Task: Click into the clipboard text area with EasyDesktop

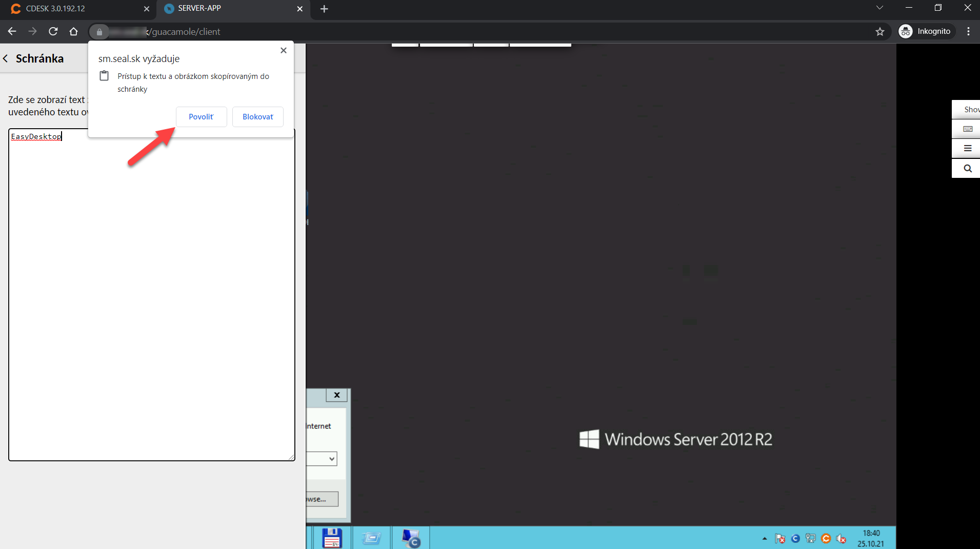Action: coord(152,295)
